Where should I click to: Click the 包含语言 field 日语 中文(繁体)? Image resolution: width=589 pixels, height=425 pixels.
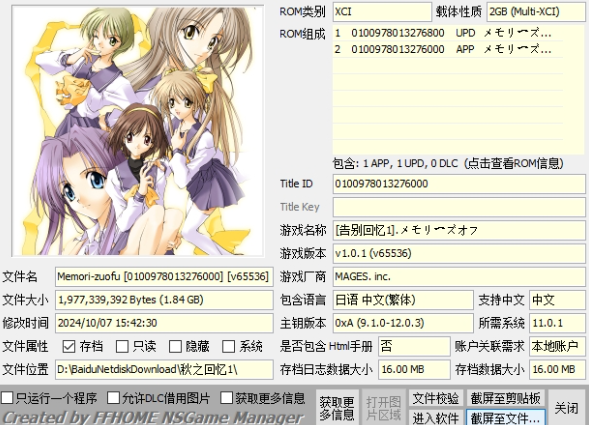(x=403, y=300)
